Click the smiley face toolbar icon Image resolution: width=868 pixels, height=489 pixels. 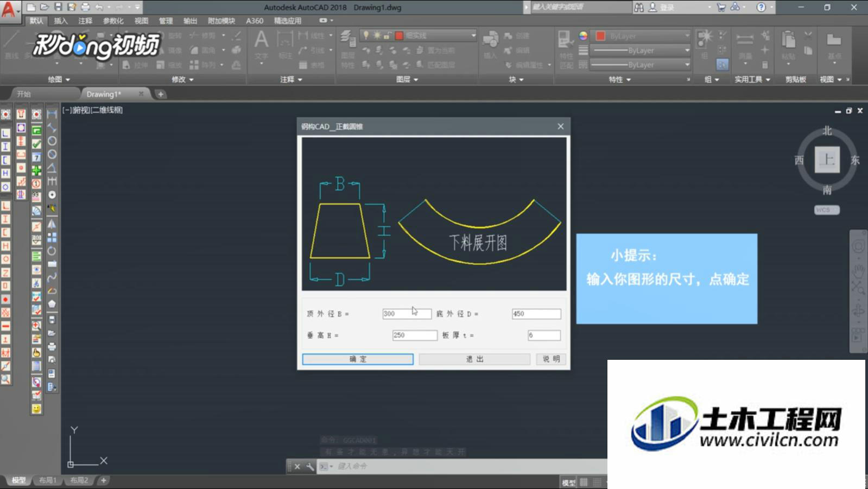coord(36,408)
